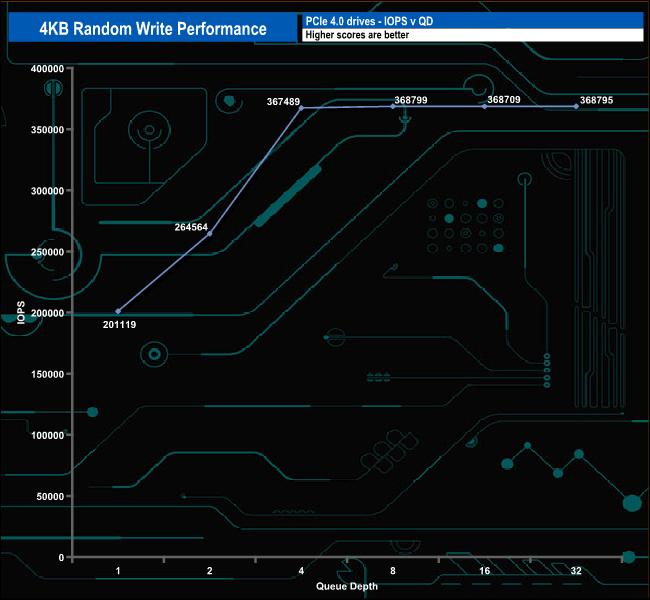Click the 368709 data point marker
Viewport: 650px width, 600px height.
[x=485, y=107]
